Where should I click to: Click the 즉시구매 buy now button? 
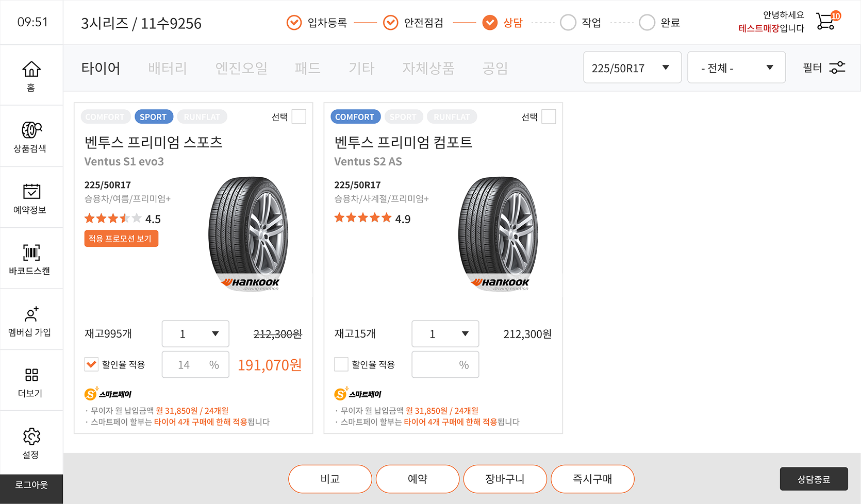coord(592,479)
